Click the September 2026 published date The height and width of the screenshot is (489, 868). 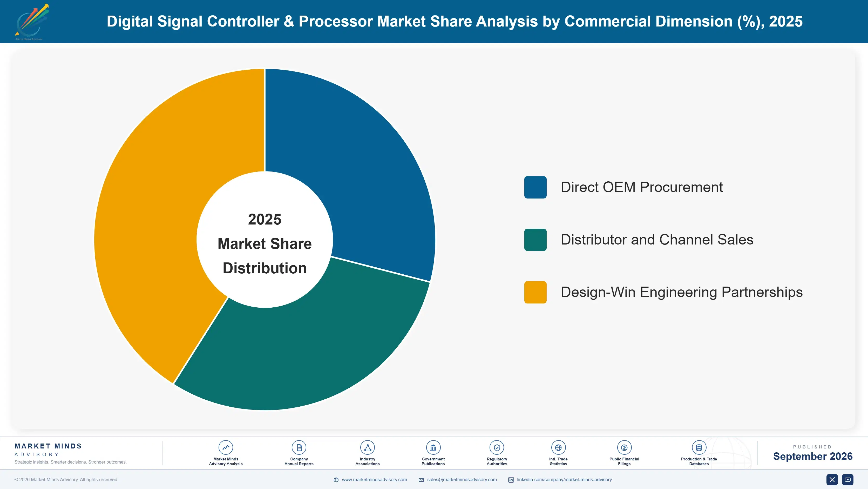(x=812, y=456)
